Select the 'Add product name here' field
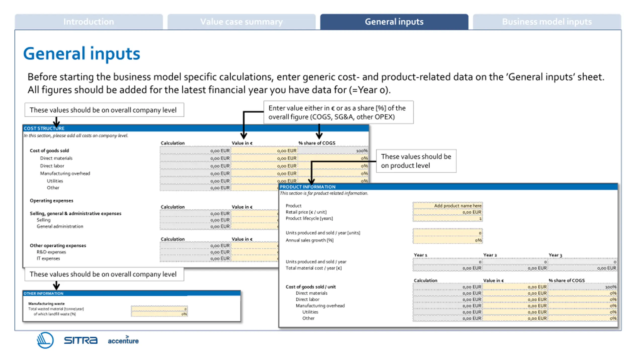The height and width of the screenshot is (362, 644). [x=448, y=206]
